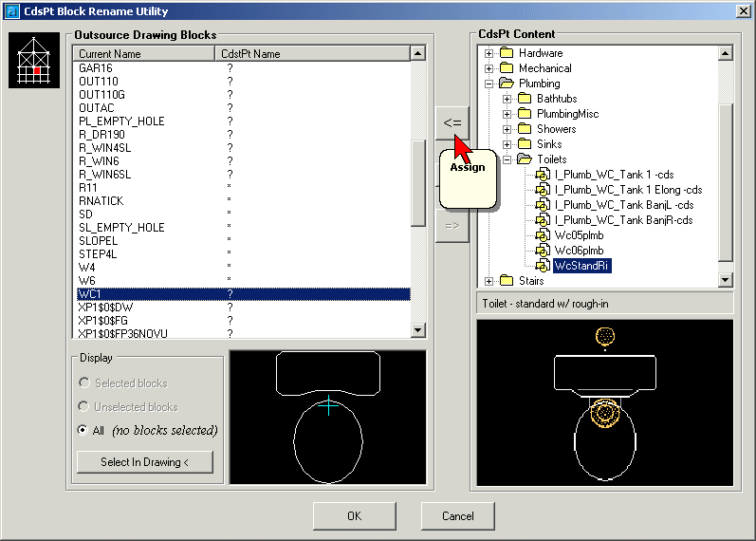Select the STEP4L block row
Screen dimensions: 756x541
pyautogui.click(x=244, y=253)
